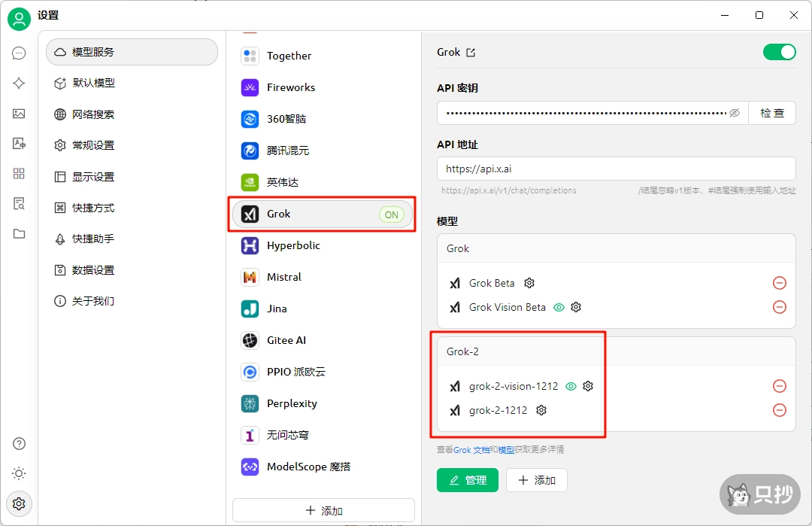Click the sparkle agents icon in sidebar
The height and width of the screenshot is (526, 812).
(19, 84)
